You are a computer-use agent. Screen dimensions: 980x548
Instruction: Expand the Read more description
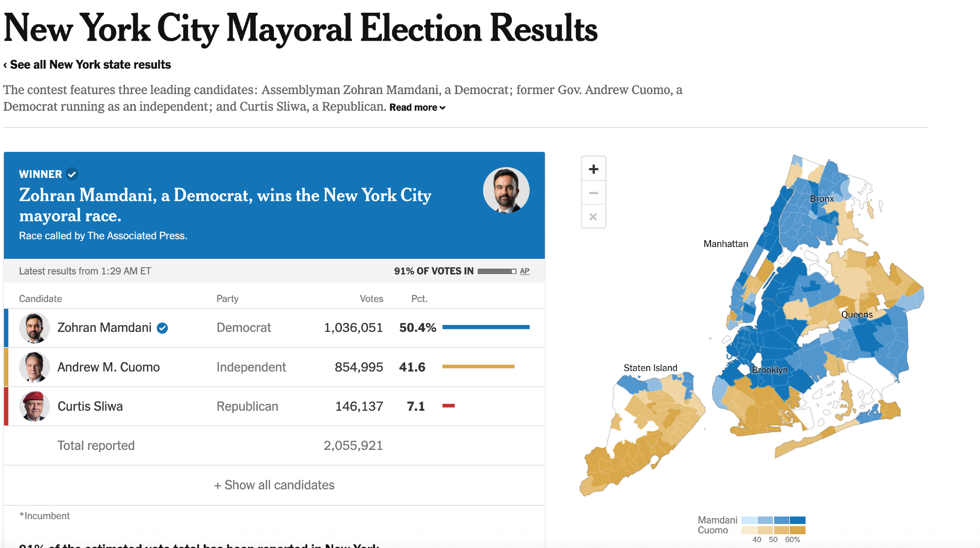(x=417, y=107)
